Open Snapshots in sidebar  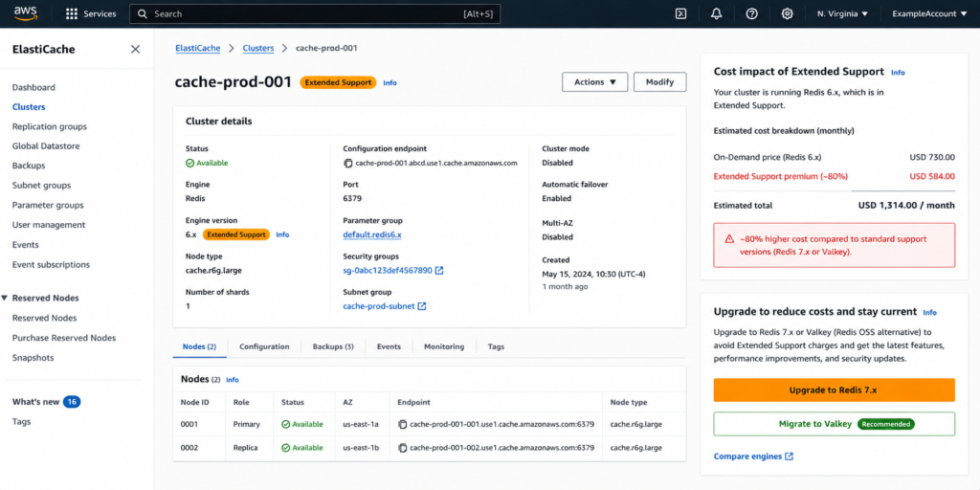pos(33,358)
